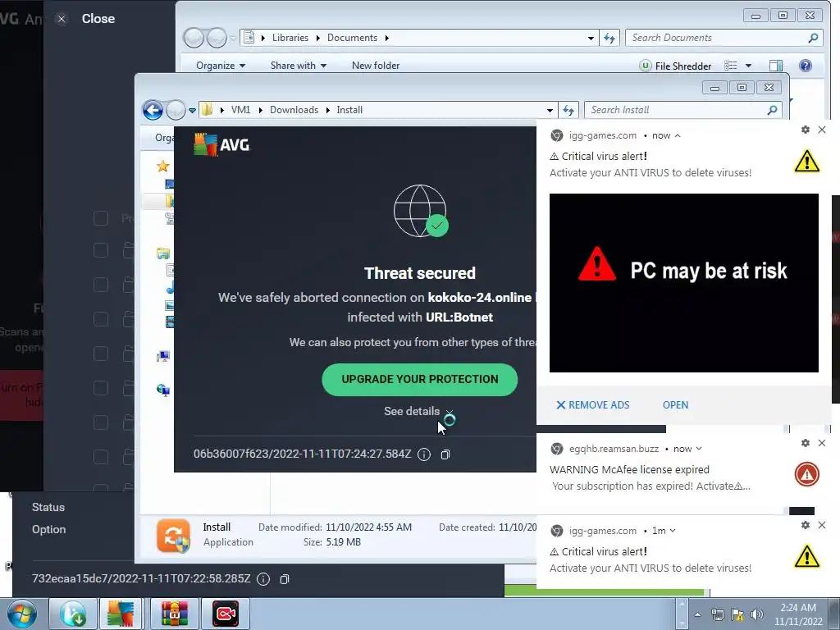Image resolution: width=840 pixels, height=630 pixels.
Task: Open the address bar dropdown in Documents window
Action: coord(591,38)
